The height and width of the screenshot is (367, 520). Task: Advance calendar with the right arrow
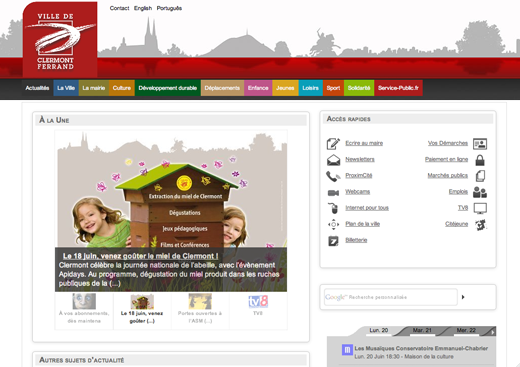pyautogui.click(x=493, y=331)
